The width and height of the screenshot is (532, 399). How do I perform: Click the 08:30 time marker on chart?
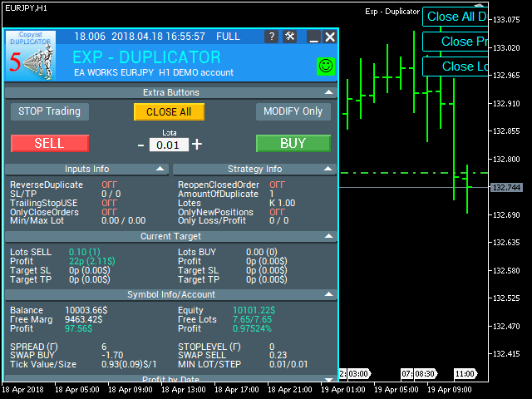click(425, 374)
